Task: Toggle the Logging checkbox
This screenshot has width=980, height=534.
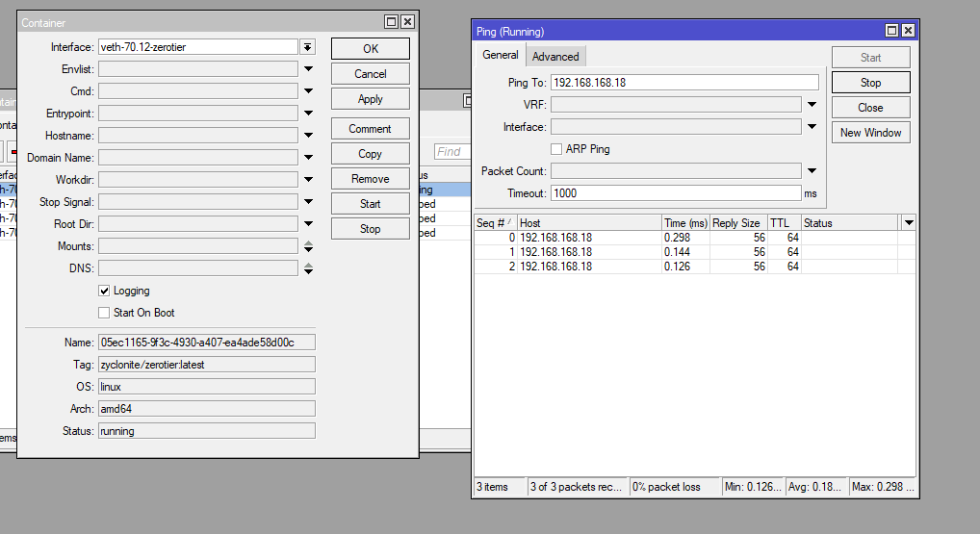Action: [104, 291]
